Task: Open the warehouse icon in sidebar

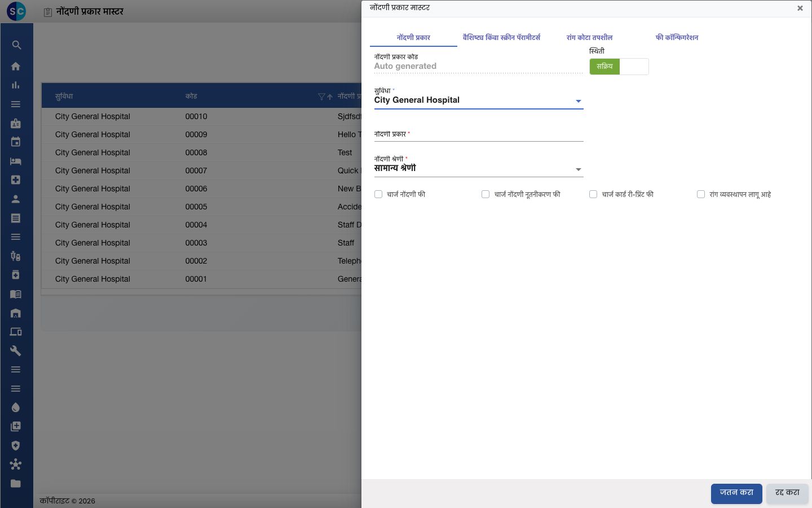Action: coord(16,313)
